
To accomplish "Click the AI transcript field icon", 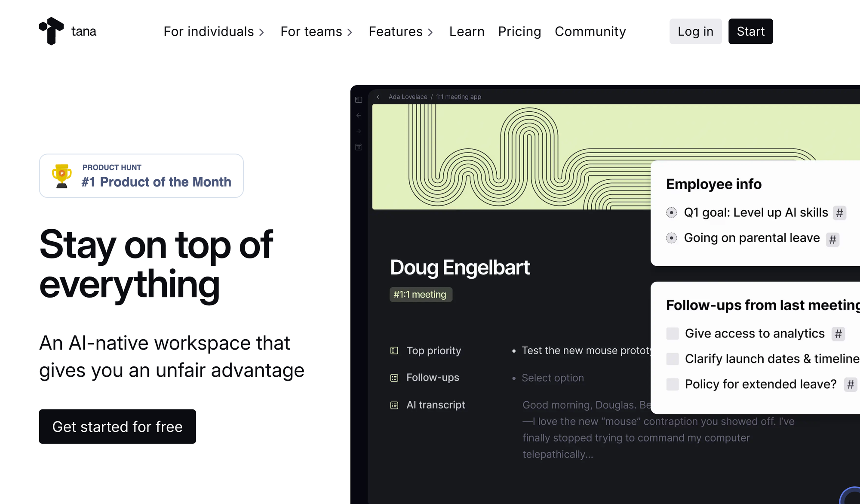I will (x=394, y=405).
